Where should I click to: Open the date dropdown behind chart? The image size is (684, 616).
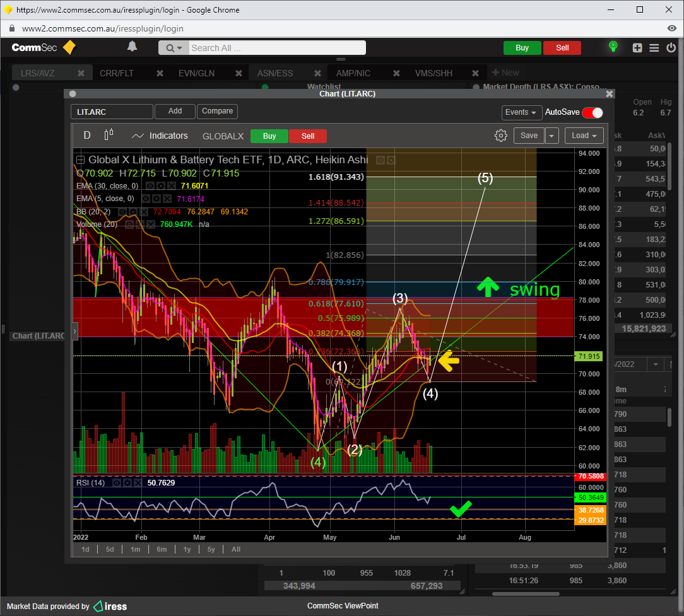click(655, 364)
